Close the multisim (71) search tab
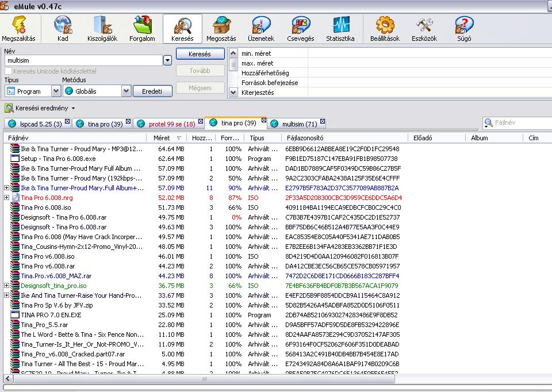The height and width of the screenshot is (392, 552). pyautogui.click(x=323, y=121)
